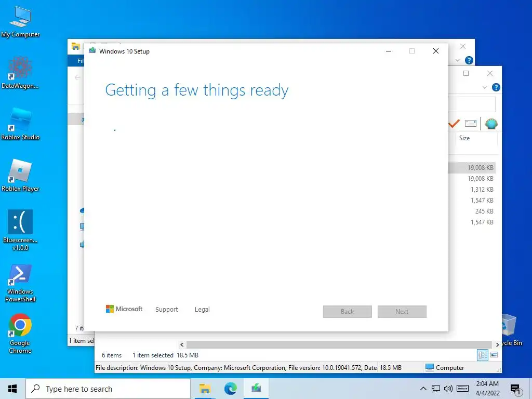The width and height of the screenshot is (532, 399).
Task: Expand the ribbon chevron in front Explorer
Action: [485, 87]
